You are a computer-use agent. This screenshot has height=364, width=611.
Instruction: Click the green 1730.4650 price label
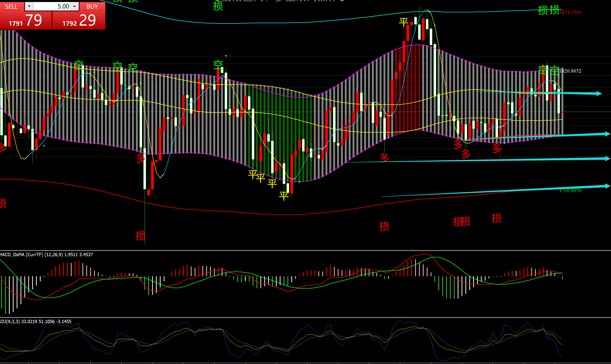tap(570, 191)
